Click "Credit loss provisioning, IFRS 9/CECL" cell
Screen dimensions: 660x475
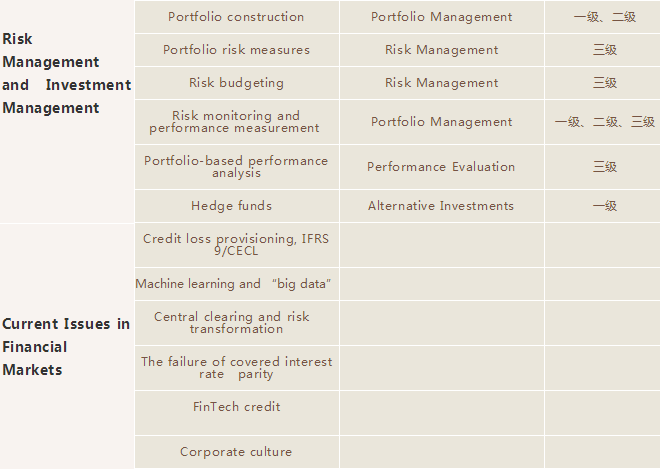point(236,245)
